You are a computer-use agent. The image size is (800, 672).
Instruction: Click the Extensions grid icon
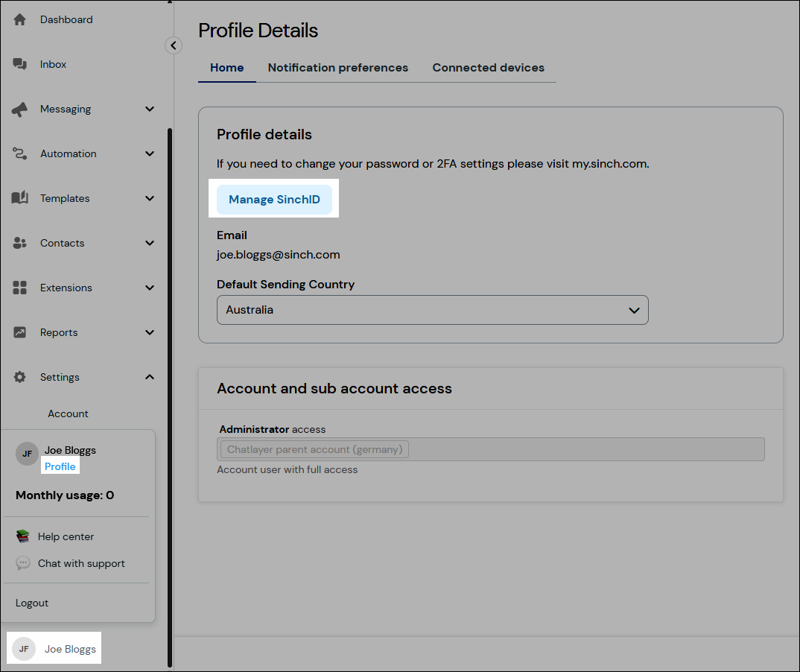pos(20,288)
